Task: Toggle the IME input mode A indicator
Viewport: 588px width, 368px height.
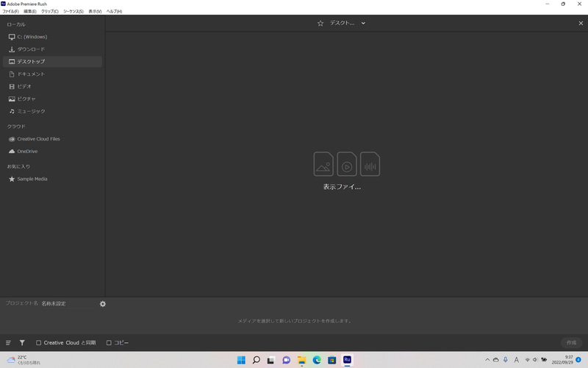Action: click(x=516, y=360)
